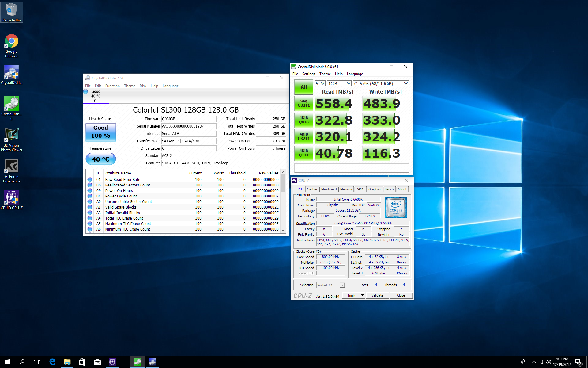This screenshot has height=368, width=588.
Task: Select the CrystalDiskMark 6 desktop shortcut
Action: click(12, 108)
